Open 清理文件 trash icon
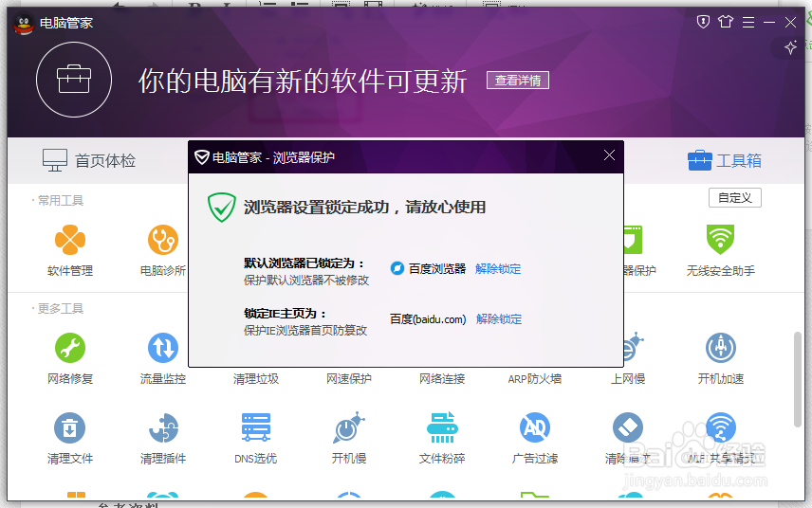The height and width of the screenshot is (508, 812). 70,427
